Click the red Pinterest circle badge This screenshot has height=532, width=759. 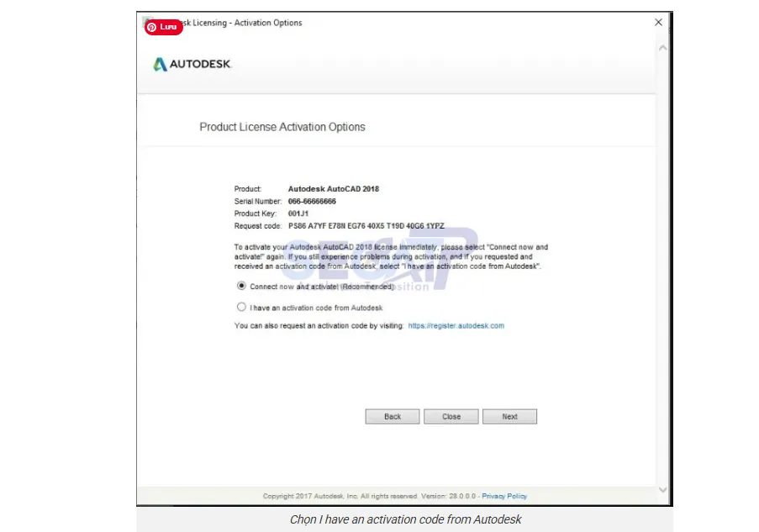151,26
